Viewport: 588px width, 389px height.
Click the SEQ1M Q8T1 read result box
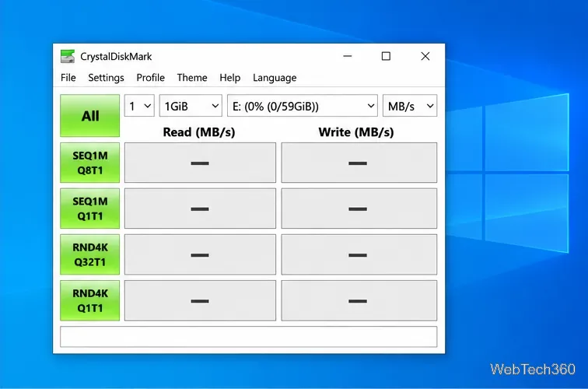[200, 163]
